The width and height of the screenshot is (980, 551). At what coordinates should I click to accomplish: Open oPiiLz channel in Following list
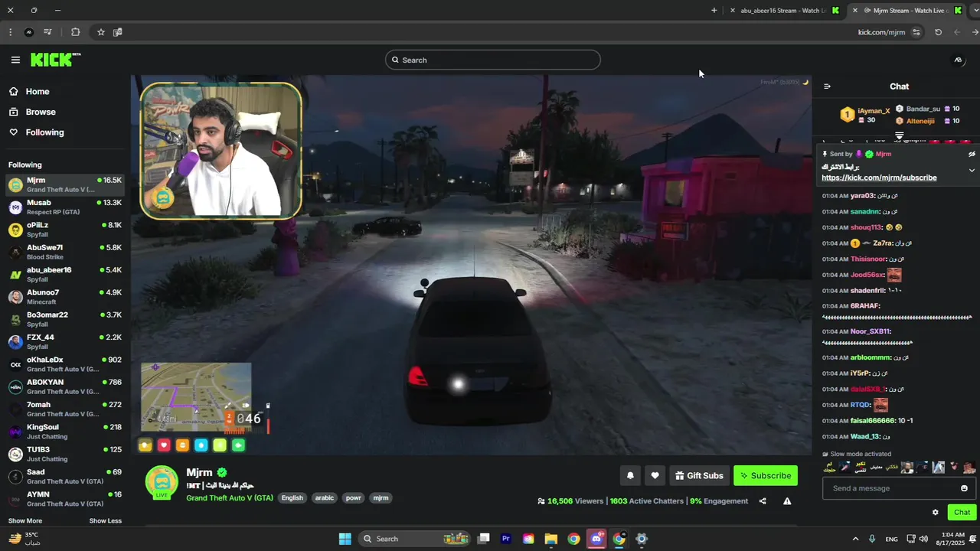click(x=65, y=230)
